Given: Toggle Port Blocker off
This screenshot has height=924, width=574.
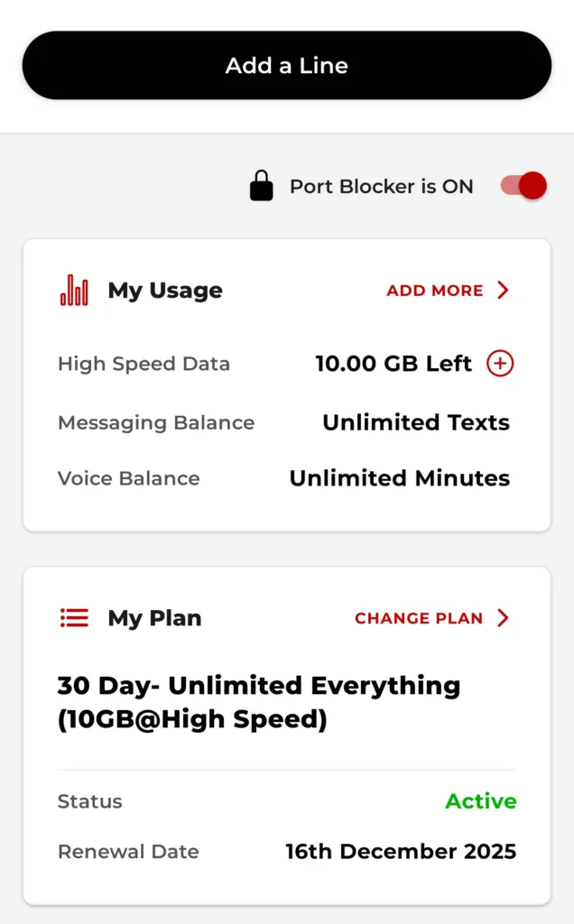Looking at the screenshot, I should pyautogui.click(x=522, y=186).
